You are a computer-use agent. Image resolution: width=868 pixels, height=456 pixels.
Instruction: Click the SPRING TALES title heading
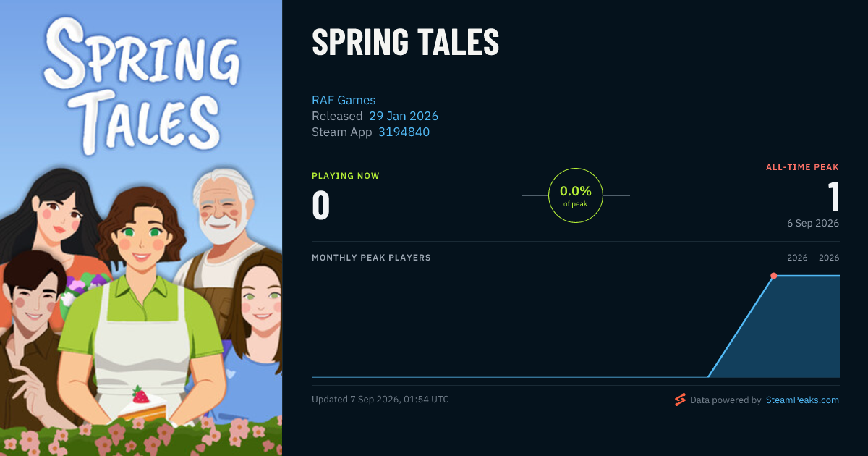(x=405, y=43)
